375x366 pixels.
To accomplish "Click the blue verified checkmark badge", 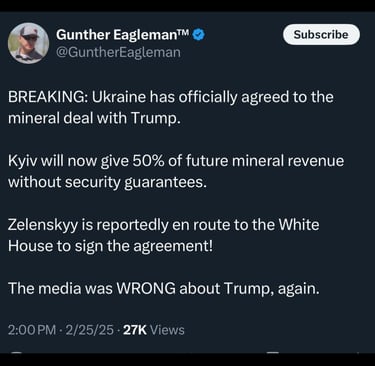I will 199,35.
